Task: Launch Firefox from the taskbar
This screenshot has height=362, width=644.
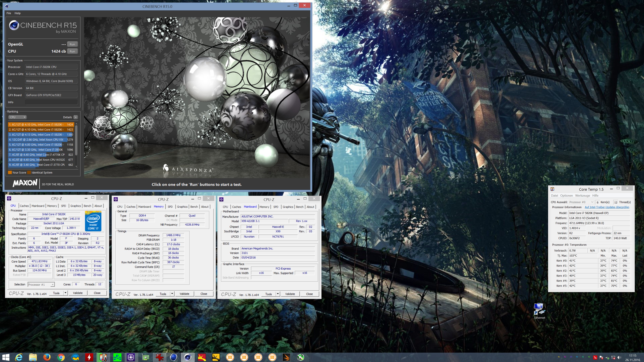Action: point(47,357)
